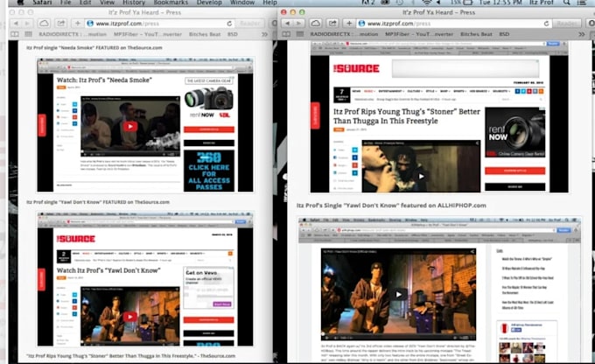Open Bitches Beat bookmark in right window
This screenshot has height=364, width=595.
click(x=476, y=34)
